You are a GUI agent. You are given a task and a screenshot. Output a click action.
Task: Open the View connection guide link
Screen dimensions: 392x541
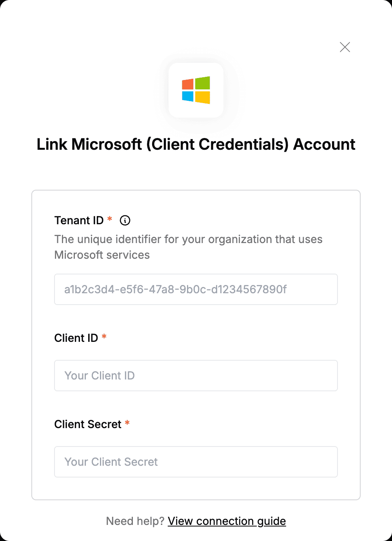[x=227, y=521]
